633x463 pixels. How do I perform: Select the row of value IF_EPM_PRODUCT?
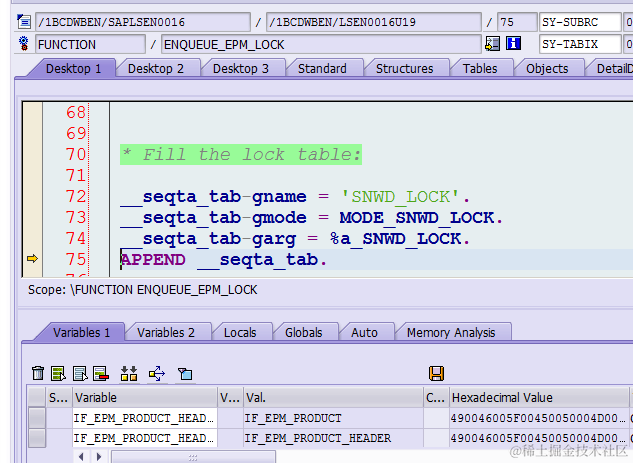[37, 418]
